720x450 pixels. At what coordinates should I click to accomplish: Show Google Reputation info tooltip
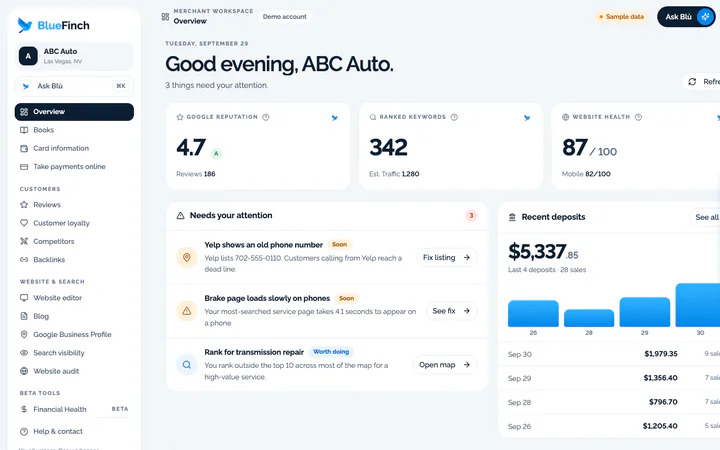click(265, 117)
